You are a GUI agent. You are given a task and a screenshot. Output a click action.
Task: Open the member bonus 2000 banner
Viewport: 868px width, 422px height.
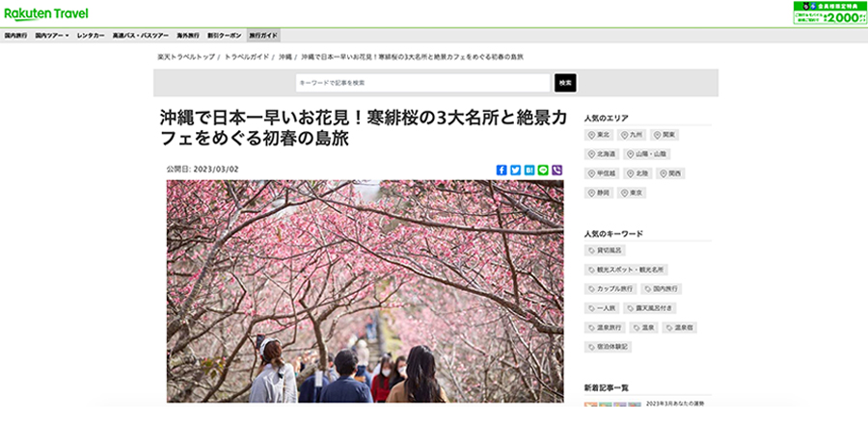[828, 13]
